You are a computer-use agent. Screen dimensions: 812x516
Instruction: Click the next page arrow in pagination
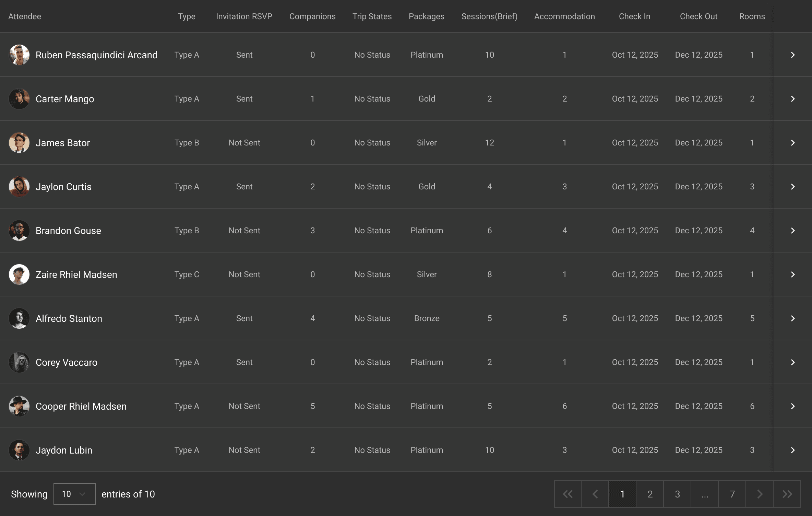pos(760,494)
